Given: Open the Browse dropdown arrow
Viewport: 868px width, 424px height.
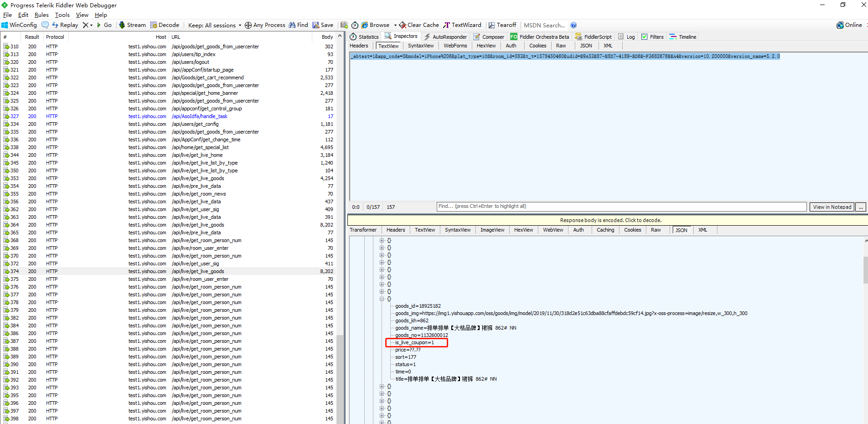Looking at the screenshot, I should (x=395, y=25).
